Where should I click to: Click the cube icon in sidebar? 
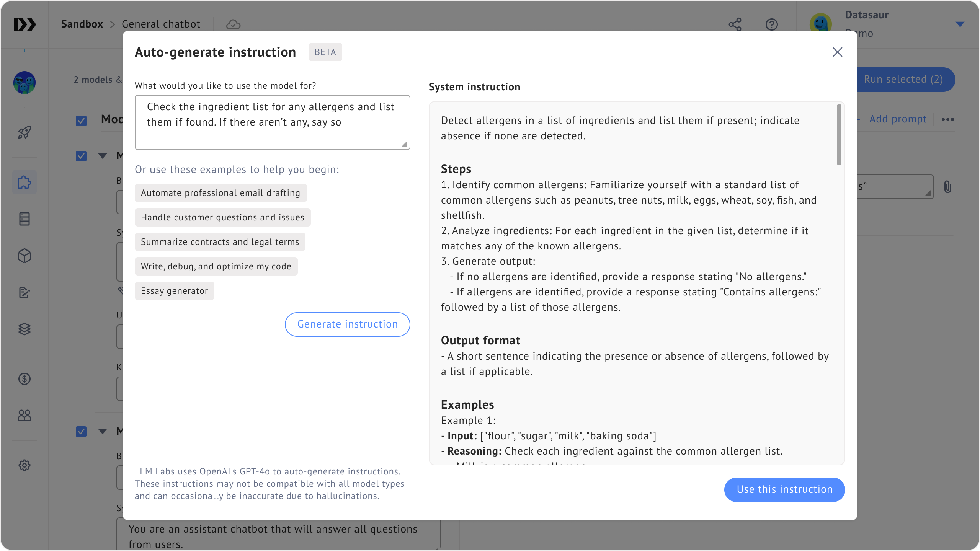[x=24, y=256]
